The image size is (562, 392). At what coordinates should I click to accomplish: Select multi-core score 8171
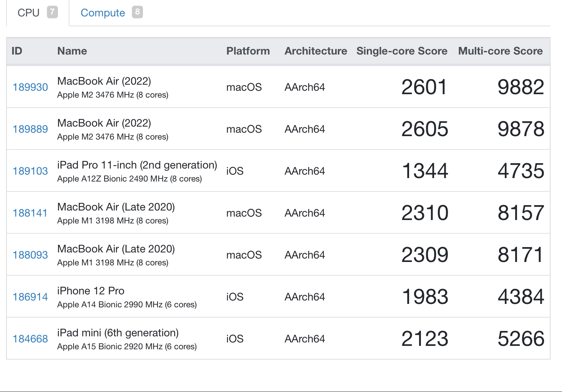pos(520,255)
